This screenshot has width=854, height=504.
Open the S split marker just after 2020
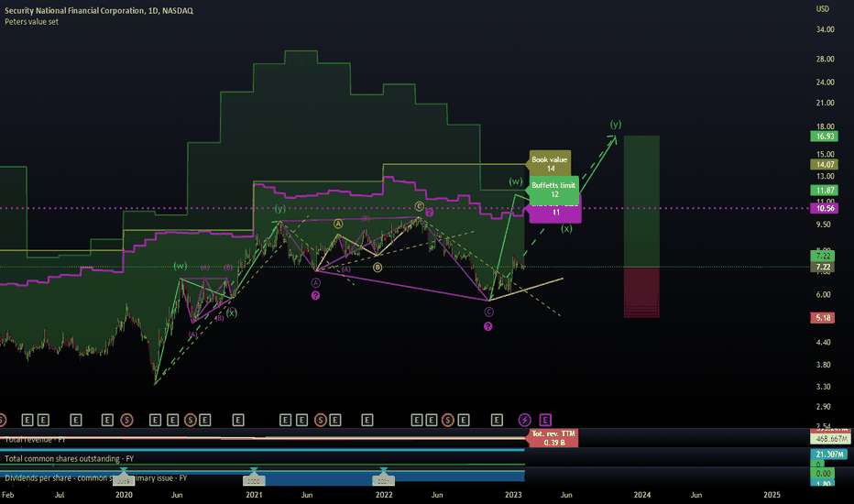tap(126, 420)
